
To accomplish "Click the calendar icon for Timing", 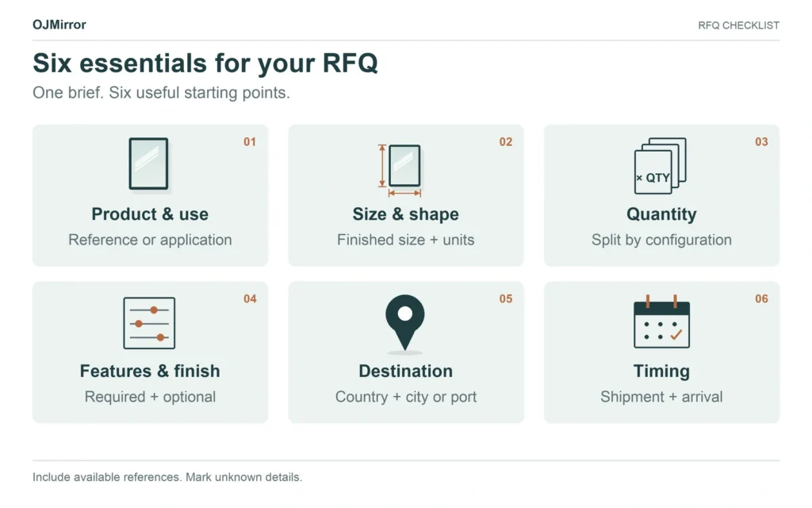I will pos(661,321).
